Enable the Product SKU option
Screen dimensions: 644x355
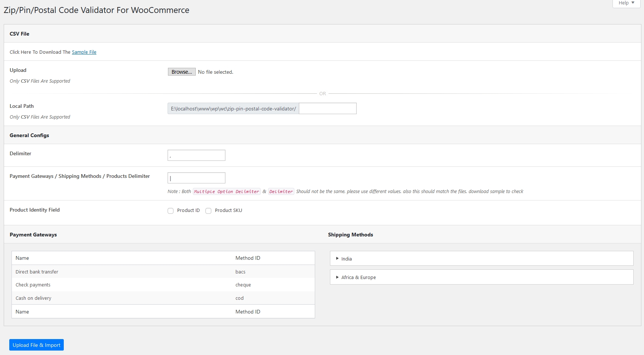click(208, 210)
